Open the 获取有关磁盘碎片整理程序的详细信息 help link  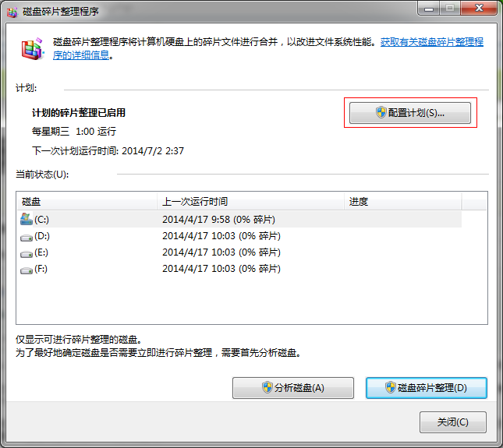click(x=431, y=42)
